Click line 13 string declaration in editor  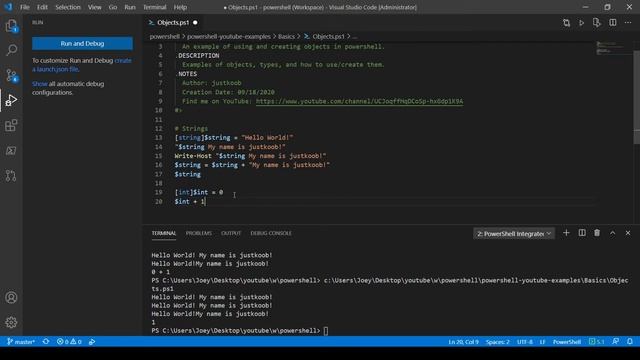234,138
